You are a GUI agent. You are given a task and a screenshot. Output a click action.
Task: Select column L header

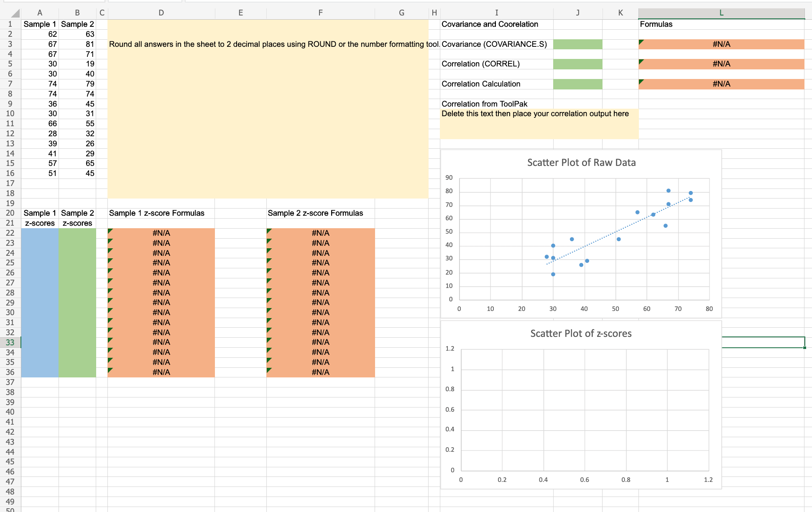[721, 13]
